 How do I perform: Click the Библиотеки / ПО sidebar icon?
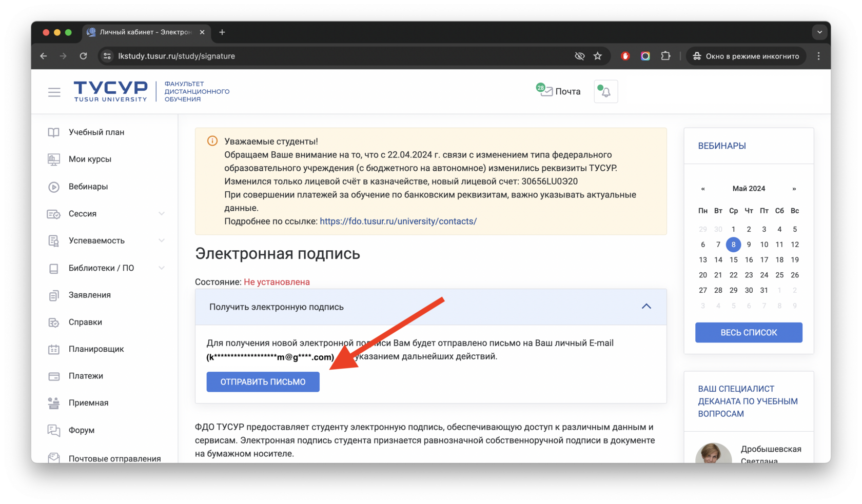click(54, 268)
